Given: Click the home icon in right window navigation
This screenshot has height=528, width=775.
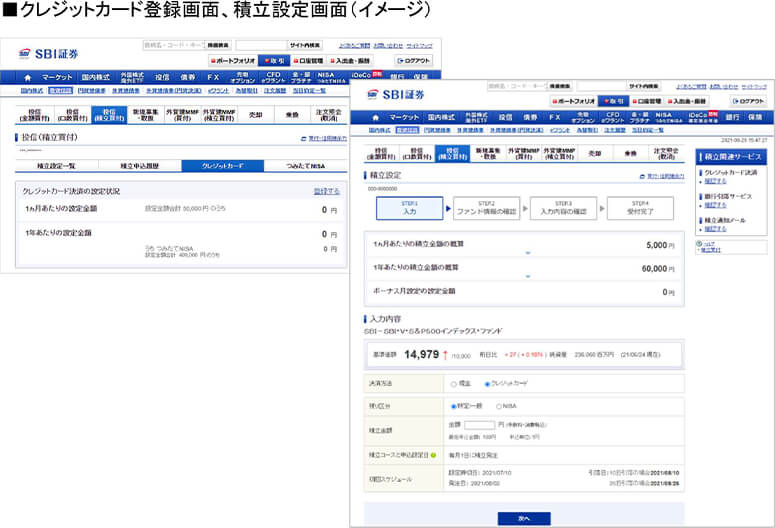Looking at the screenshot, I should (375, 118).
